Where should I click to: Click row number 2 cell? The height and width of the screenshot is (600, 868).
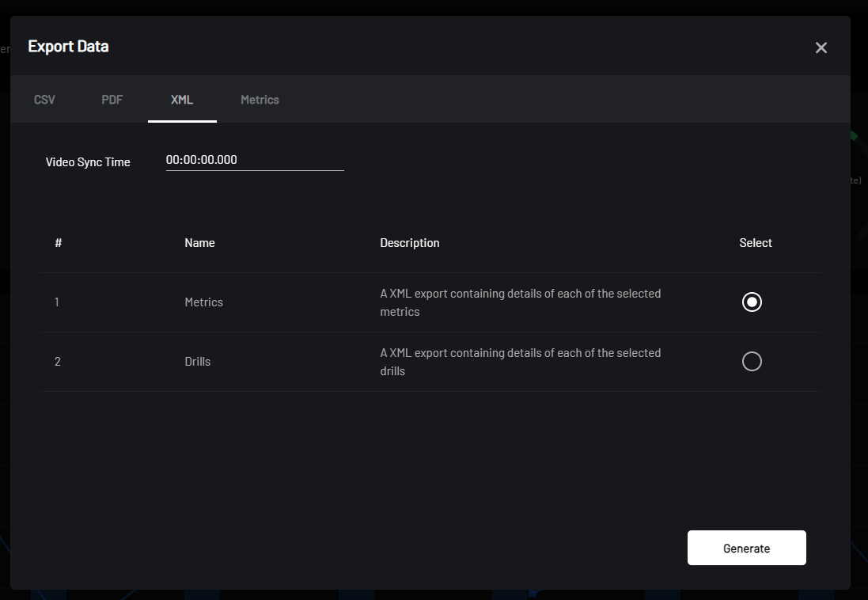57,361
